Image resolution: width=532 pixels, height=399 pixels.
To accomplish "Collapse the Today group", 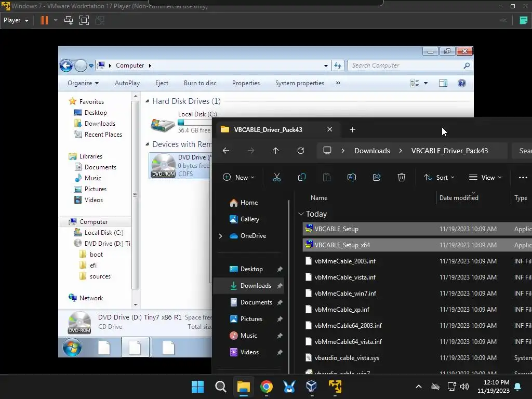I will pos(301,214).
